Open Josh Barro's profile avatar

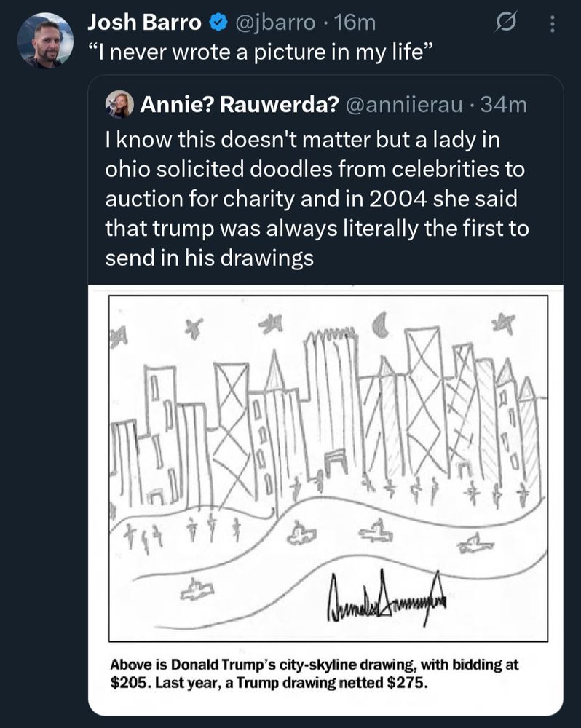pyautogui.click(x=45, y=40)
